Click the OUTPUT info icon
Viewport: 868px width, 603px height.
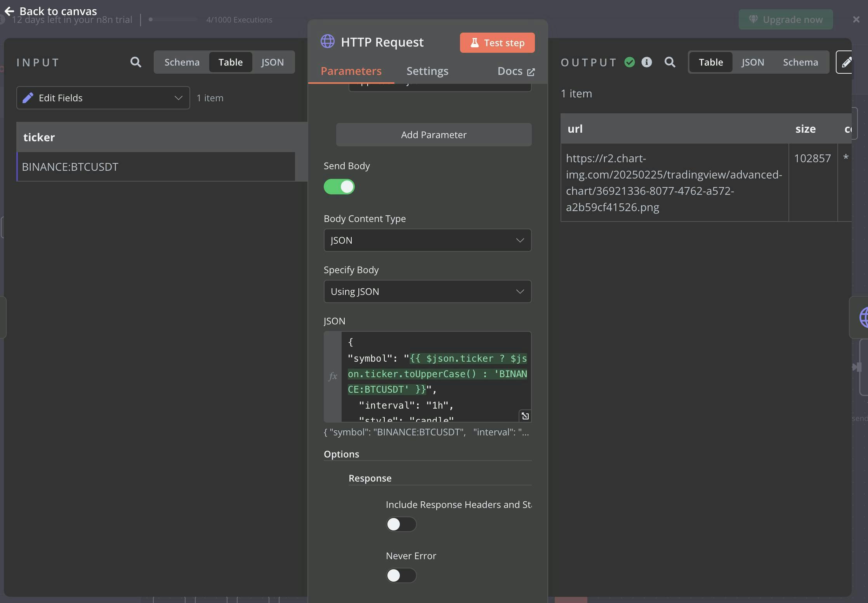tap(646, 62)
